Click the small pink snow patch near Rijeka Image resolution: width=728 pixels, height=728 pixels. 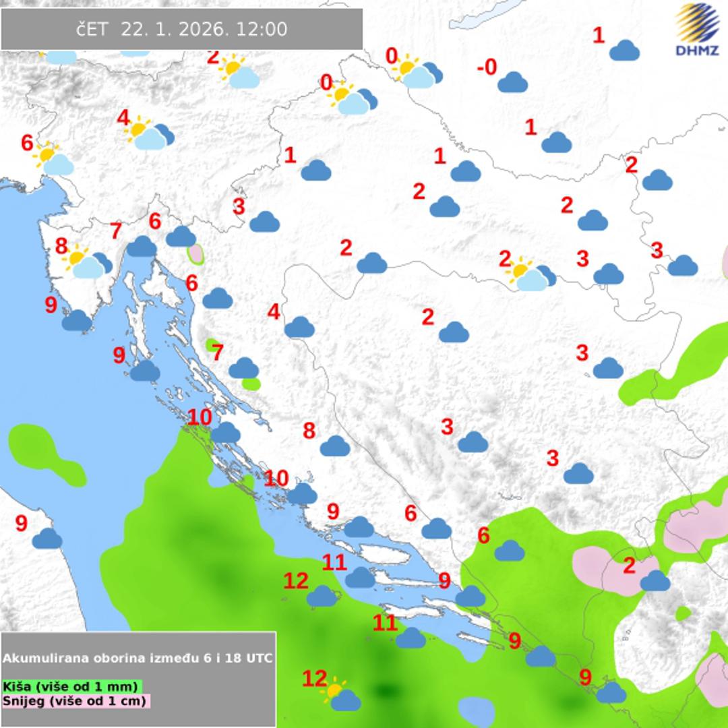[x=195, y=254]
